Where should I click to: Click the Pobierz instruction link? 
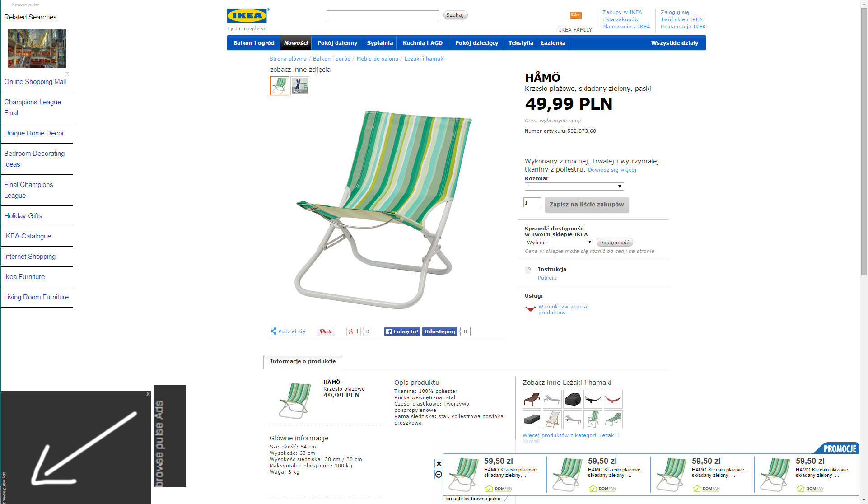point(547,278)
